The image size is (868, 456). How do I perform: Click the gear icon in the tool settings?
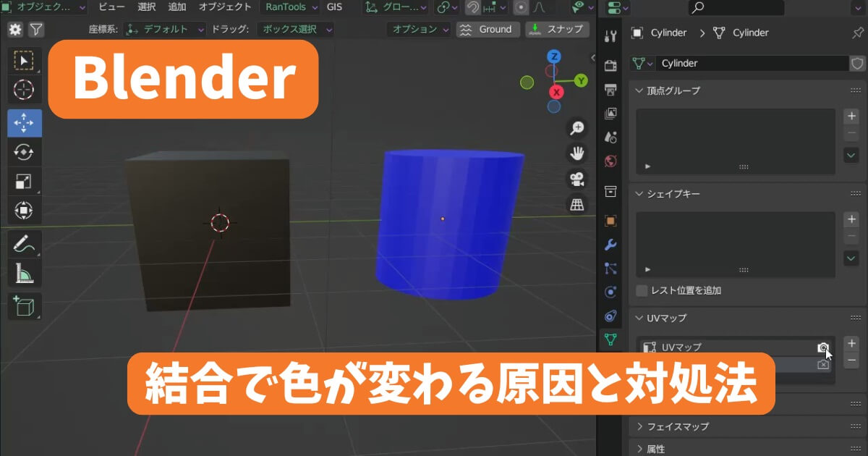pyautogui.click(x=15, y=30)
